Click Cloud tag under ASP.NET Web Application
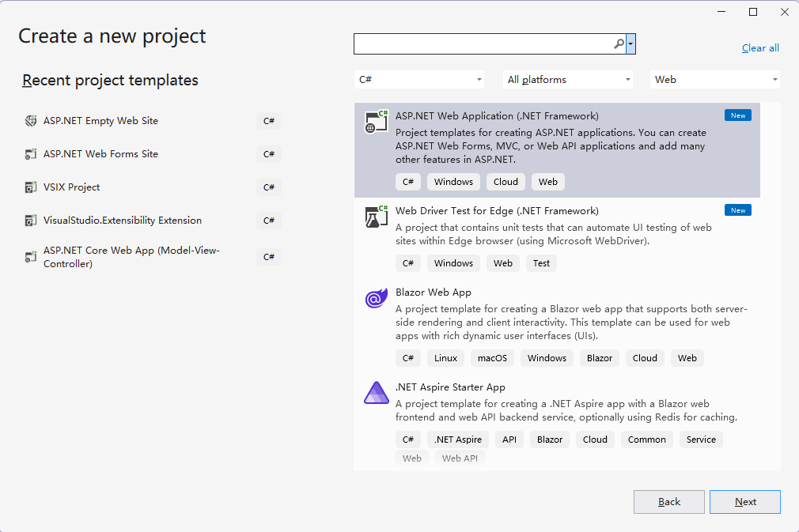 [506, 182]
